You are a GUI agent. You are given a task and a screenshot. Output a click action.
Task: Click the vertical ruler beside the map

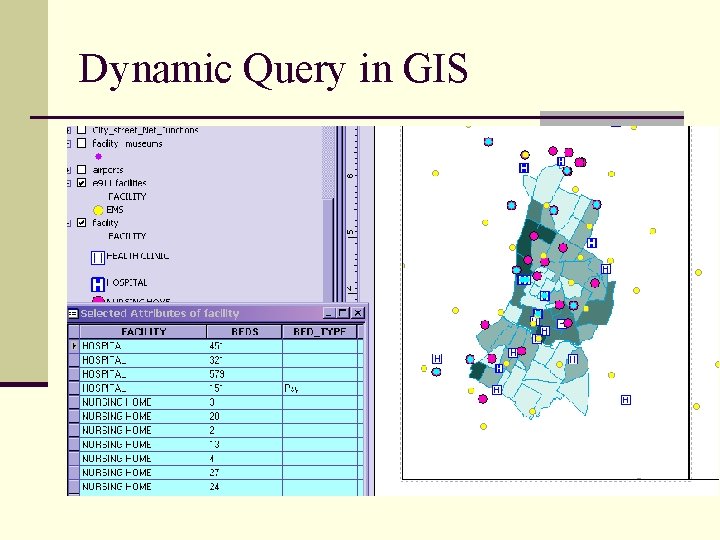[350, 214]
